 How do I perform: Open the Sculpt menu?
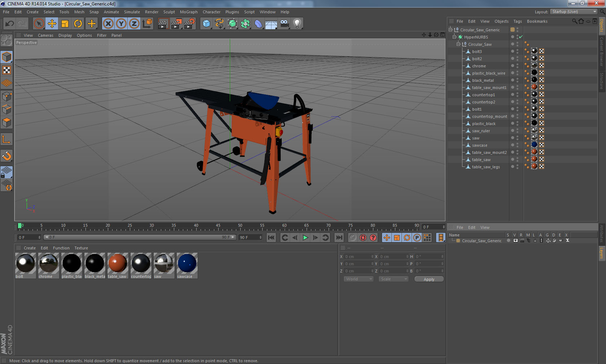pyautogui.click(x=169, y=12)
